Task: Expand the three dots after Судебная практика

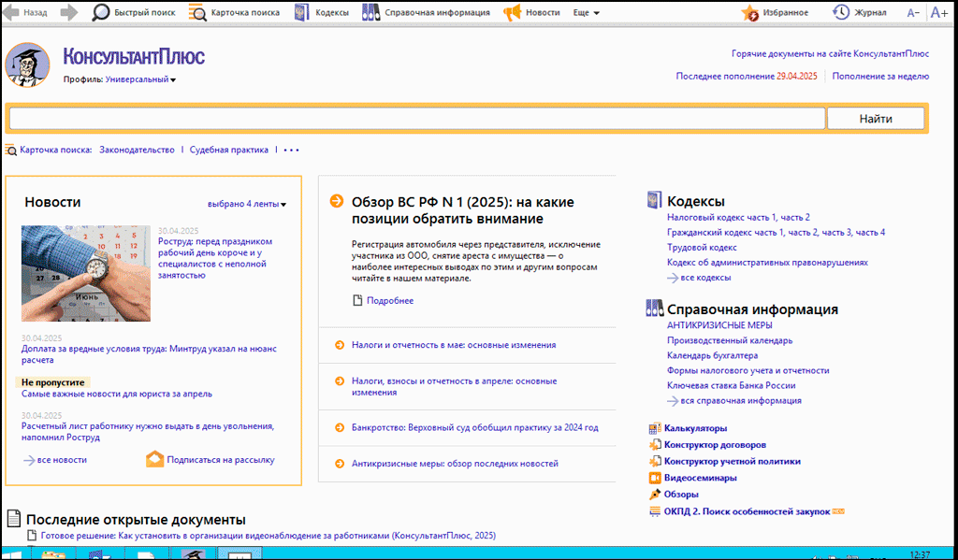Action: coord(292,150)
